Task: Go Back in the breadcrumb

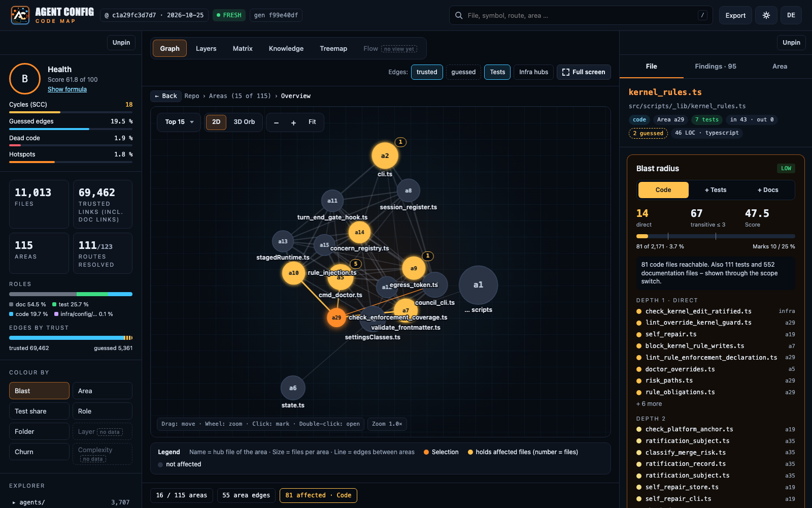Action: (x=166, y=96)
